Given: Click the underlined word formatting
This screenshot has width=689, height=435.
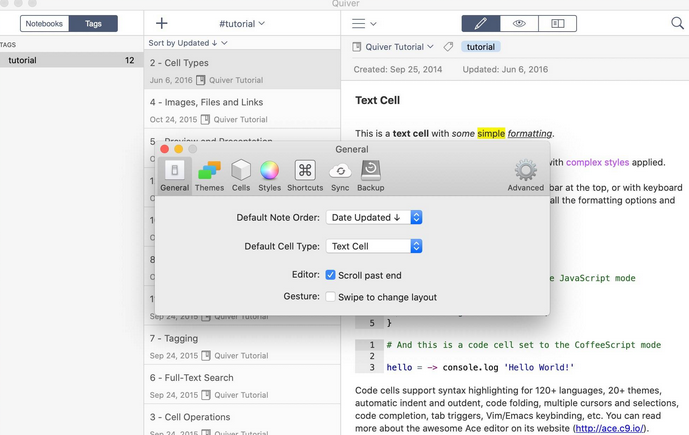Looking at the screenshot, I should pos(530,133).
